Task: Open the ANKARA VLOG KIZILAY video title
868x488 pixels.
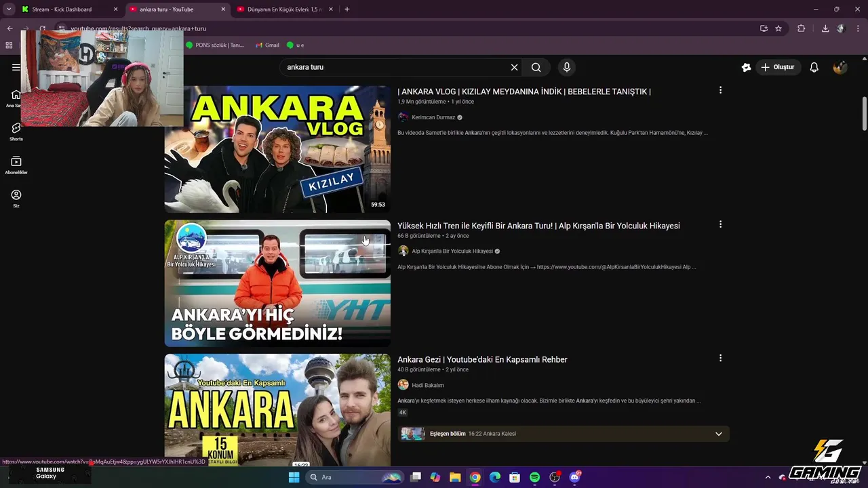Action: [524, 91]
